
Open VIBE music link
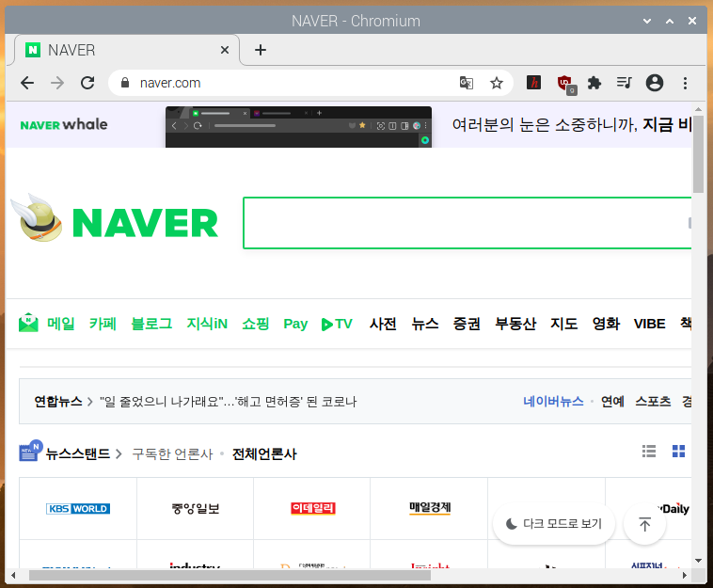tap(649, 324)
